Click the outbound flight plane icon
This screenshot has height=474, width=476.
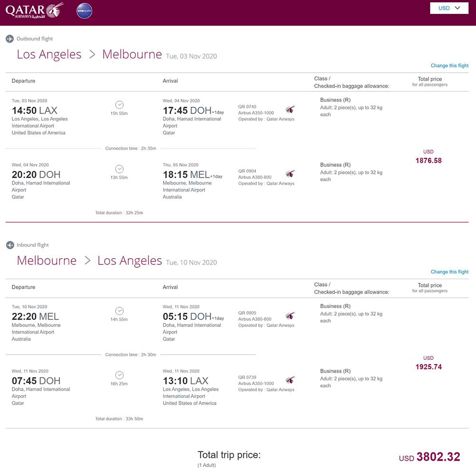click(x=10, y=39)
